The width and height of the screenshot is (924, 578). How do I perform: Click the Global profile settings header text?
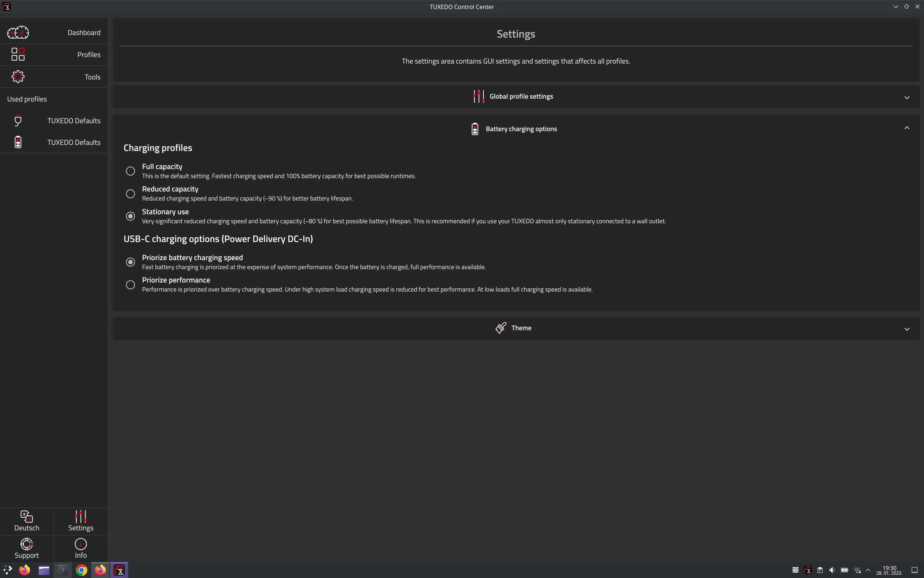pos(521,96)
